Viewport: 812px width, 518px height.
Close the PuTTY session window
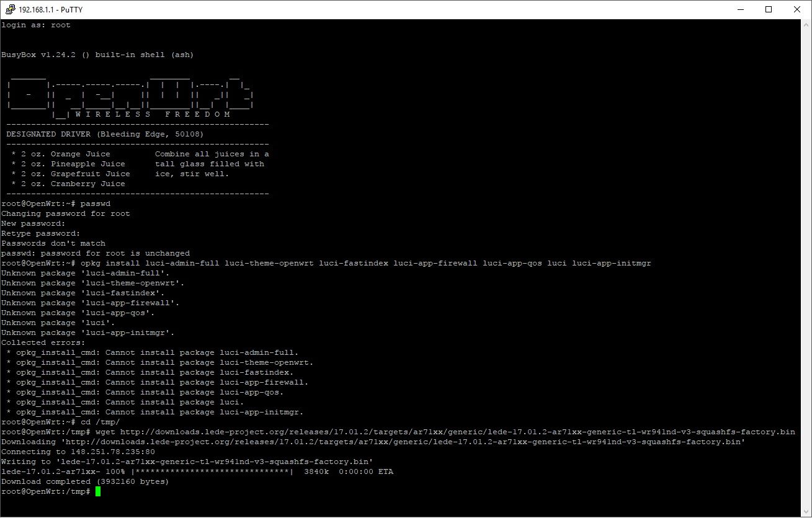[797, 9]
